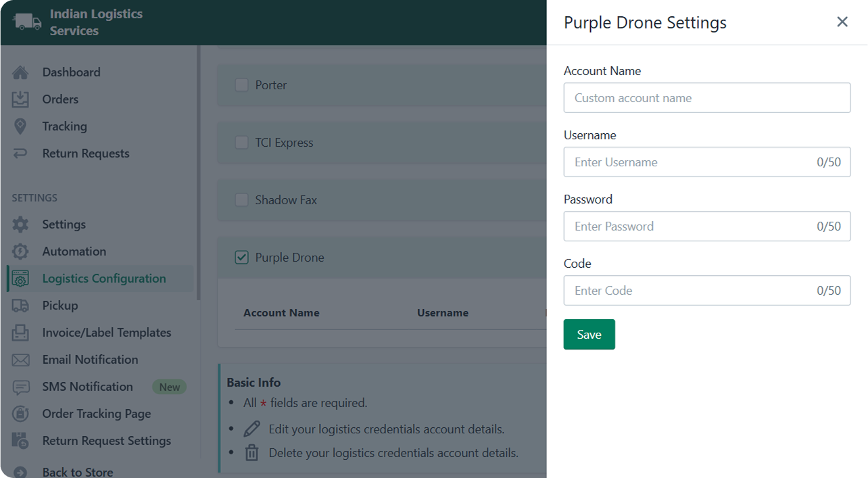Image resolution: width=868 pixels, height=478 pixels.
Task: Save the Purple Drone settings
Action: [x=589, y=335]
